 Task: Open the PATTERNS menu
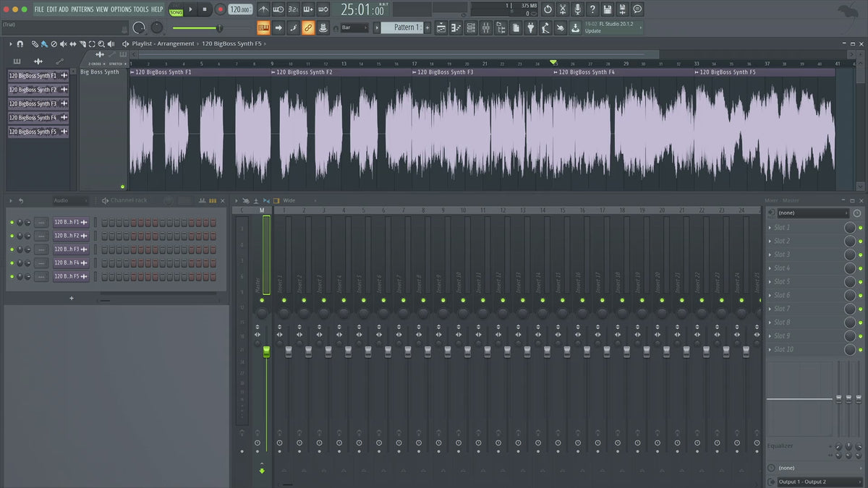coord(82,9)
